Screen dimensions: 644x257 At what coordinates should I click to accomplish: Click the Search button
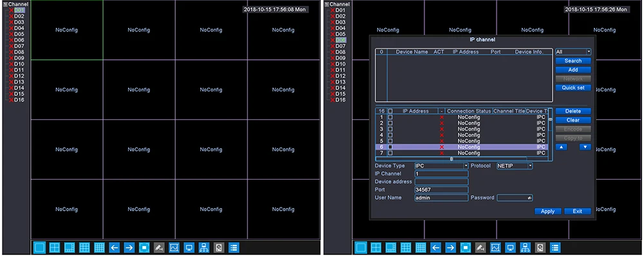point(573,61)
